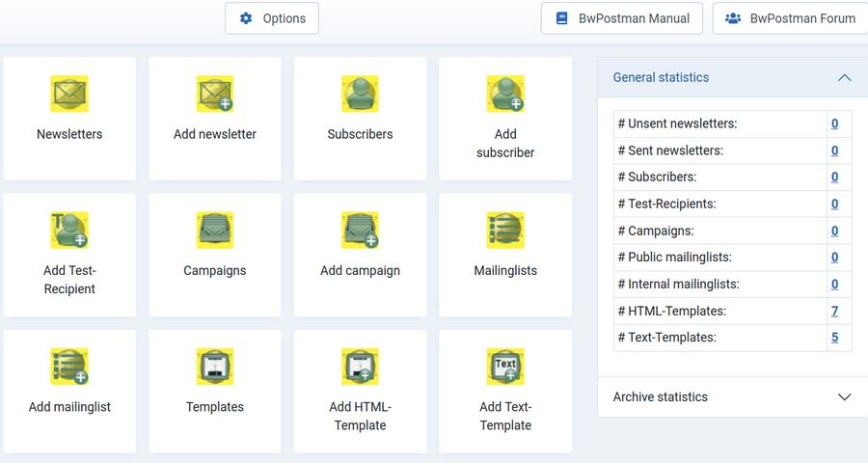Open the Options button
The image size is (868, 463).
click(272, 18)
